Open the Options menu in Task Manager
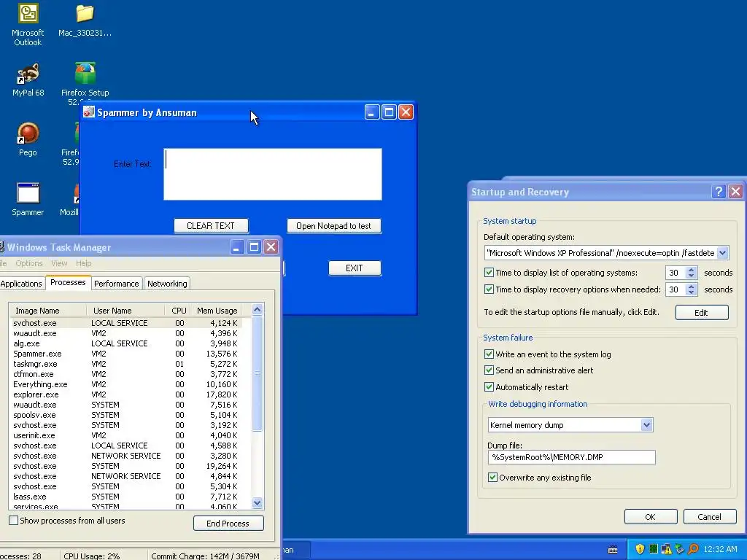747x560 pixels. (x=29, y=263)
